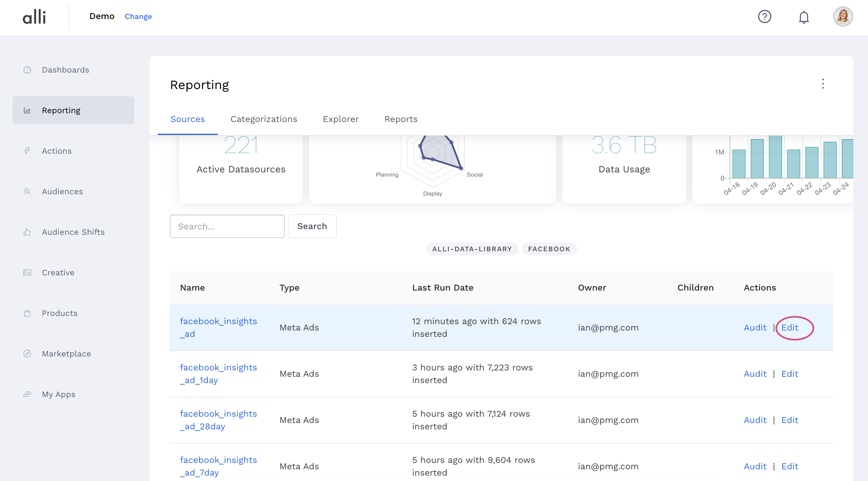
Task: Switch to the Explorer tab
Action: click(340, 119)
